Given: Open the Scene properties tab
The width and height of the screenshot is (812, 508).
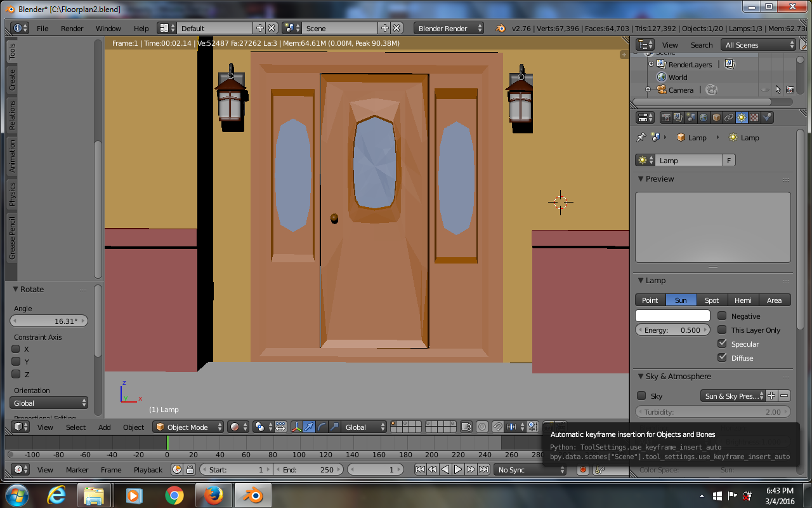Looking at the screenshot, I should [x=691, y=117].
